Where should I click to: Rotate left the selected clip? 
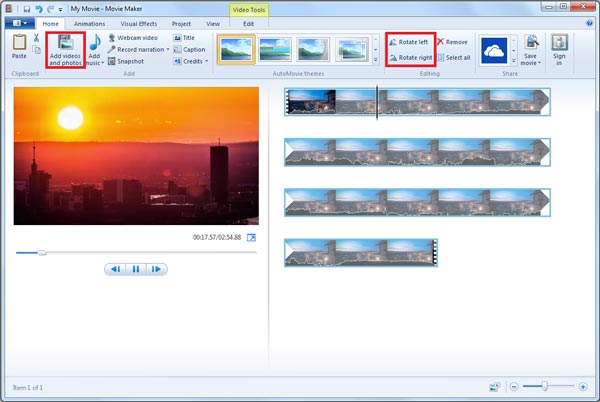(x=409, y=42)
